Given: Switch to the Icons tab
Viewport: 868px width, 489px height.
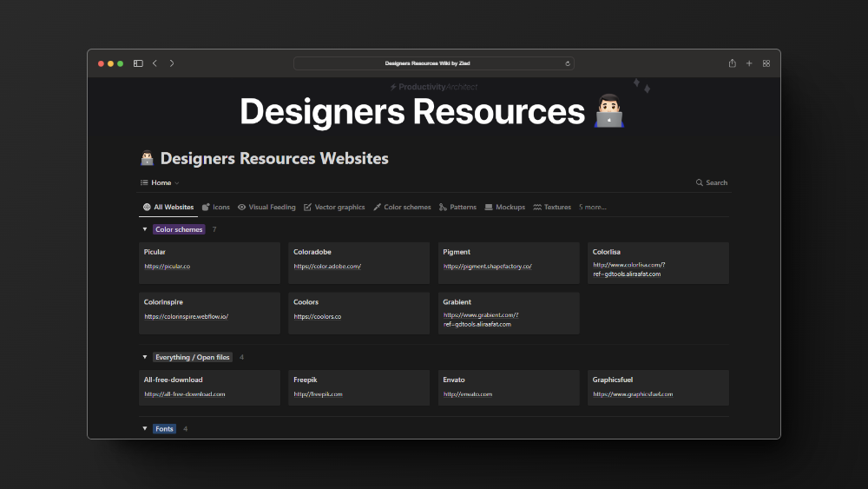Looking at the screenshot, I should point(216,207).
